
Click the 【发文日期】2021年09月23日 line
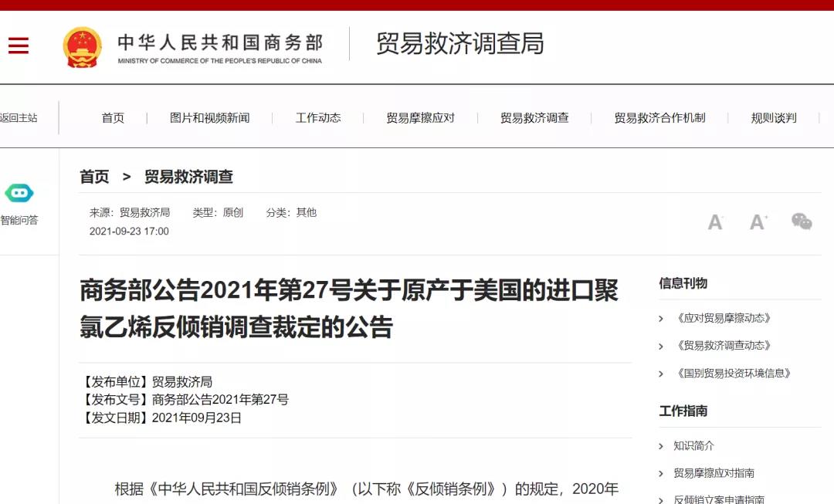tap(161, 418)
